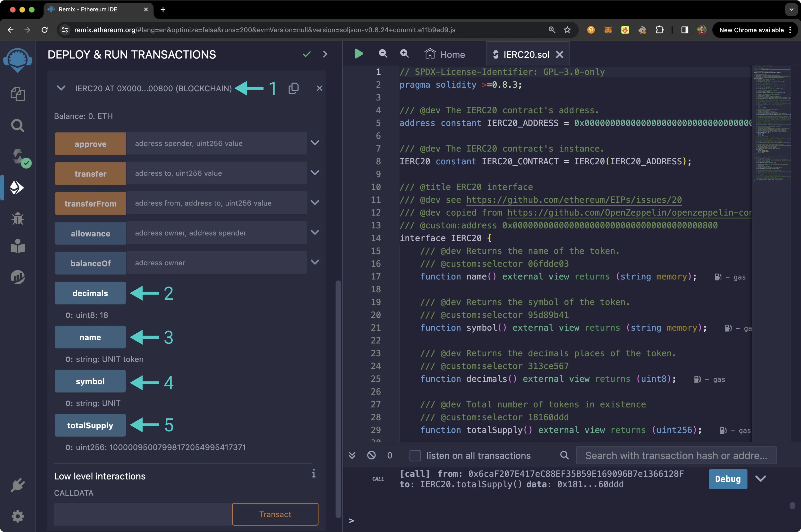Switch to the Home tab
The image size is (801, 532).
[x=445, y=54]
